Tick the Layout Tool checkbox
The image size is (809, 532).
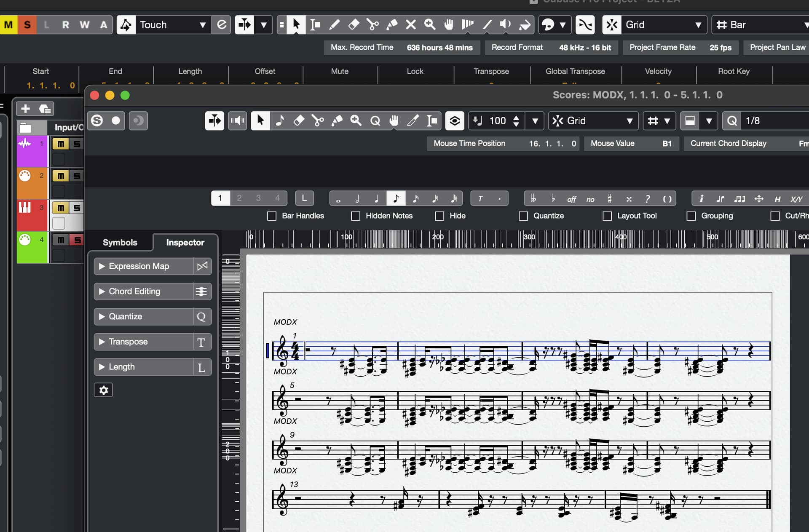coord(607,216)
